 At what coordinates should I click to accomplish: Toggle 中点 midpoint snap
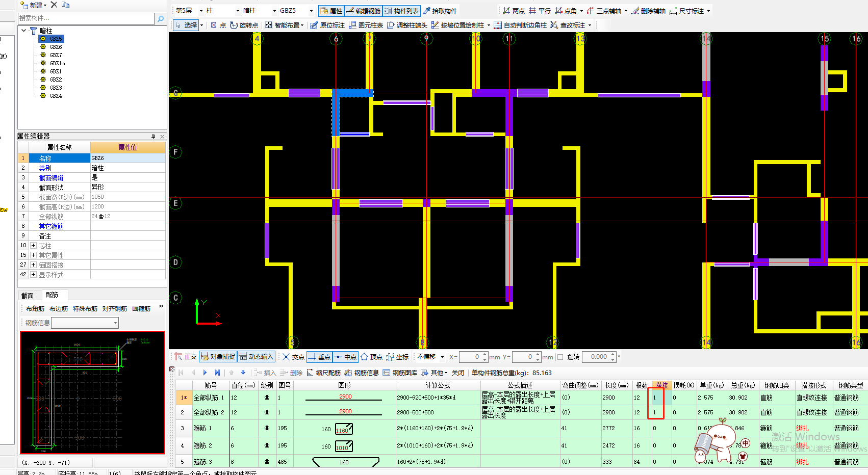click(345, 357)
